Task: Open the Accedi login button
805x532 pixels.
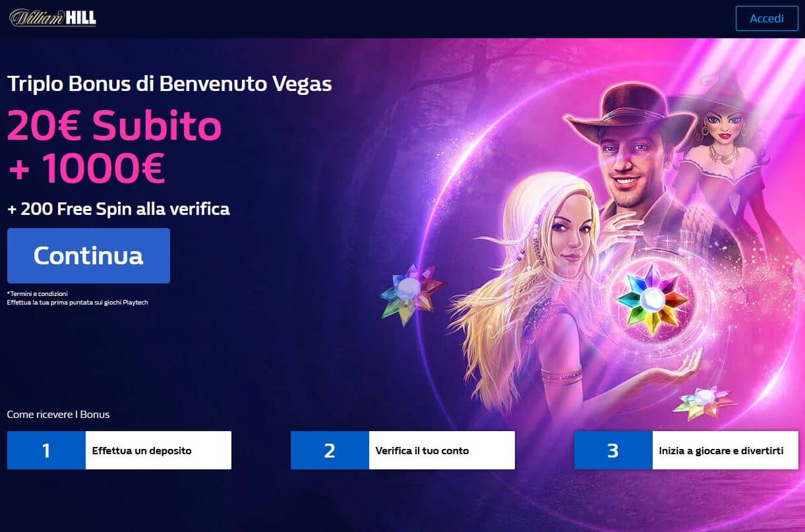Action: pyautogui.click(x=766, y=18)
